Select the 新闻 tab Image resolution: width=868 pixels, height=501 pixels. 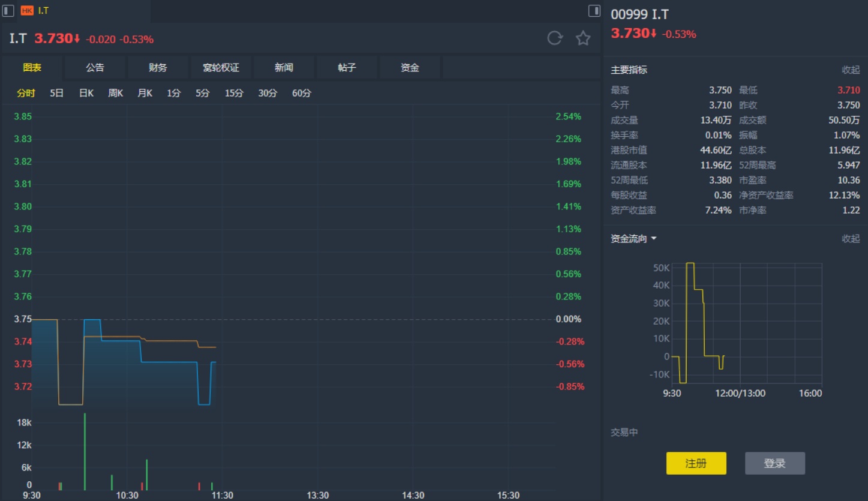284,68
